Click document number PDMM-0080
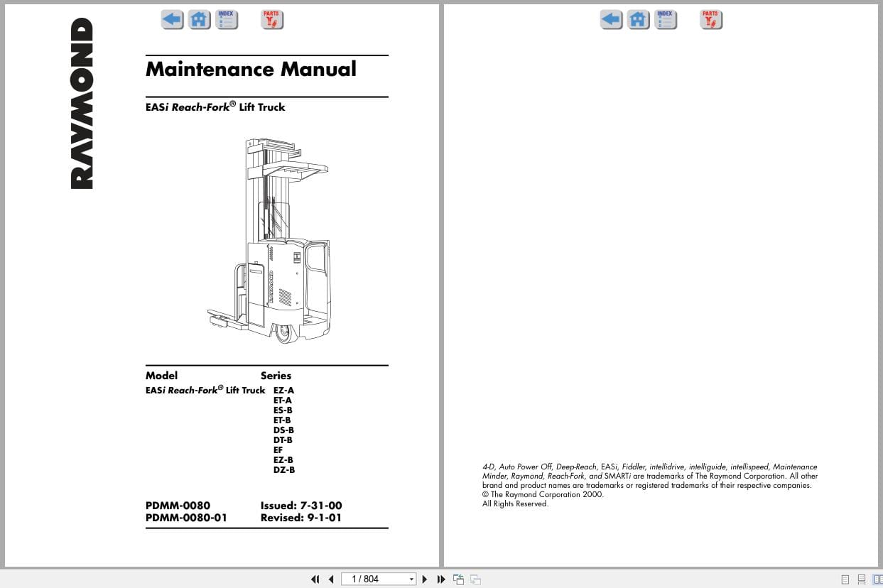Screen dimensions: 883x588 click(x=178, y=506)
